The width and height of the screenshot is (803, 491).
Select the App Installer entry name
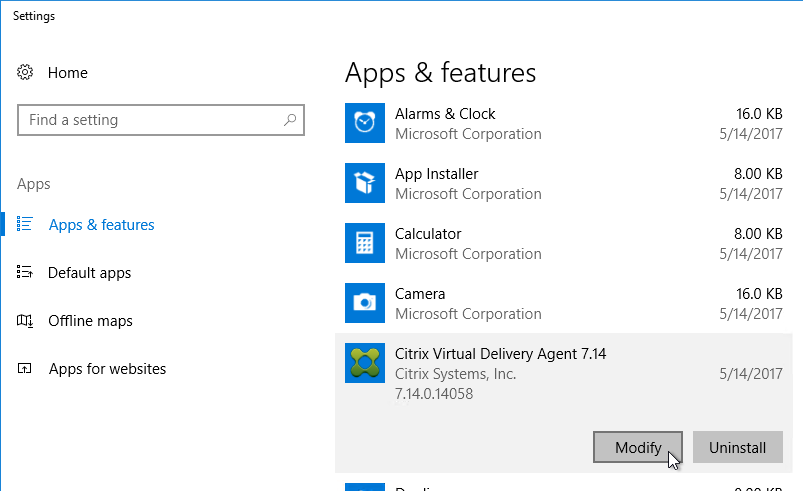tap(436, 174)
